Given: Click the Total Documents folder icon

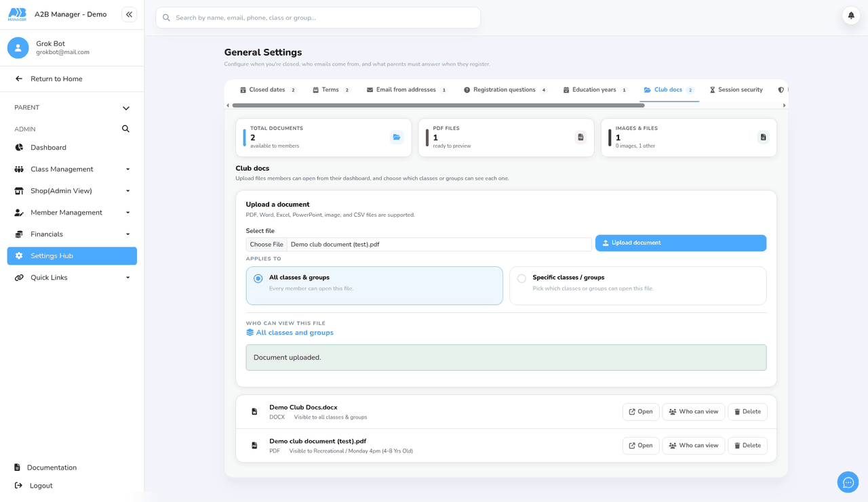Looking at the screenshot, I should (x=397, y=138).
